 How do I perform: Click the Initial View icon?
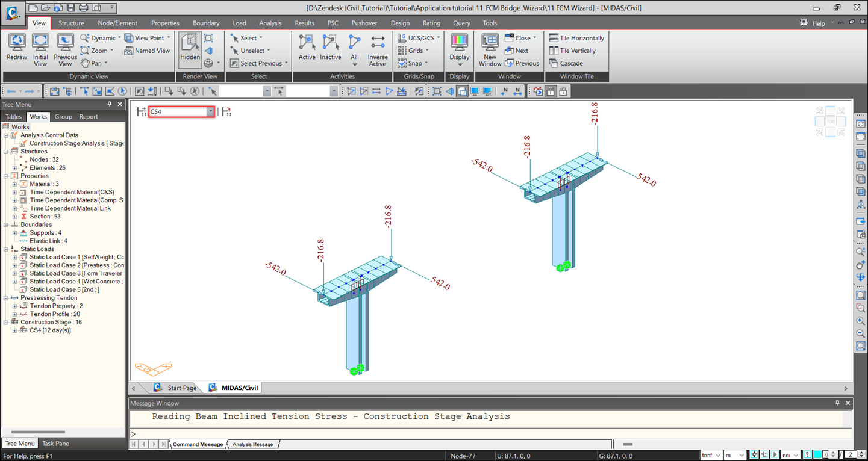pyautogui.click(x=40, y=50)
